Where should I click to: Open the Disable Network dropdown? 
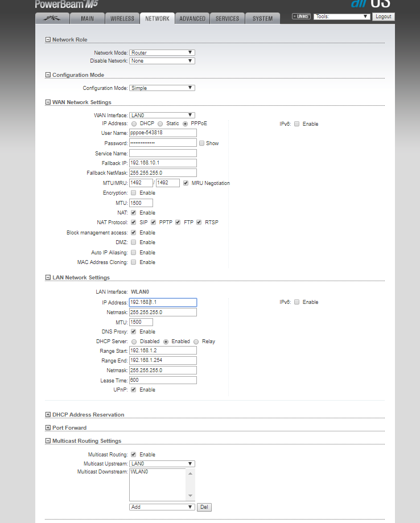pos(162,61)
